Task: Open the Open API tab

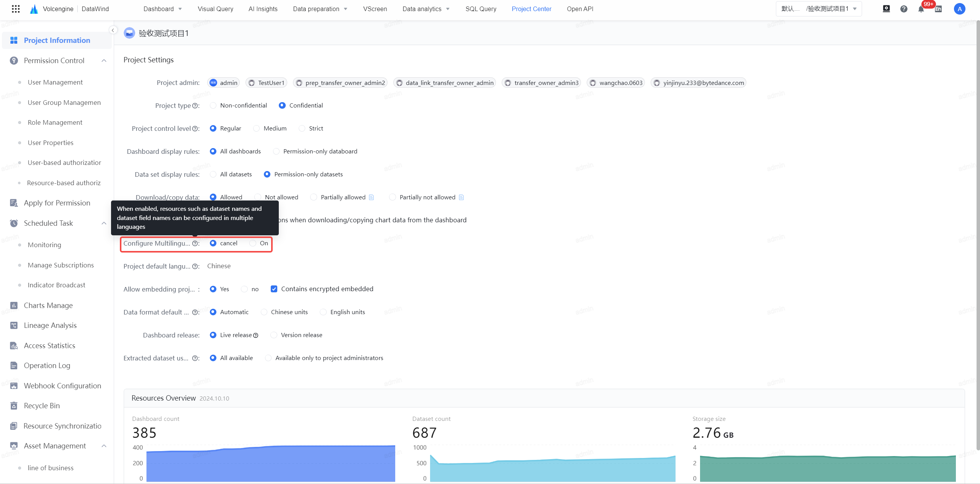Action: pos(580,9)
